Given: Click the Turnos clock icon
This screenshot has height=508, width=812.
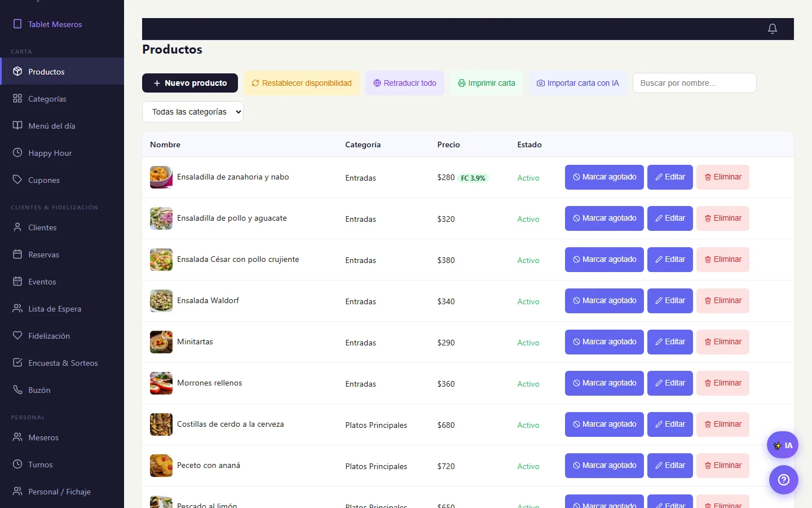Looking at the screenshot, I should [17, 464].
